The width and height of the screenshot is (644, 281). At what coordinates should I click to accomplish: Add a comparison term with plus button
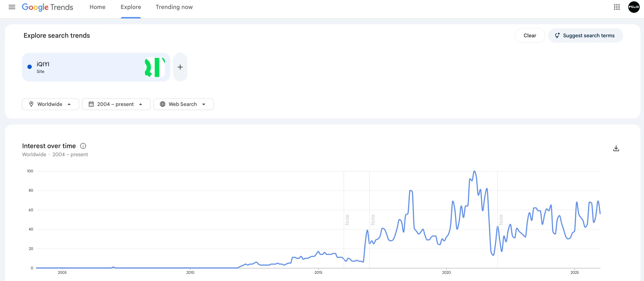pyautogui.click(x=180, y=67)
